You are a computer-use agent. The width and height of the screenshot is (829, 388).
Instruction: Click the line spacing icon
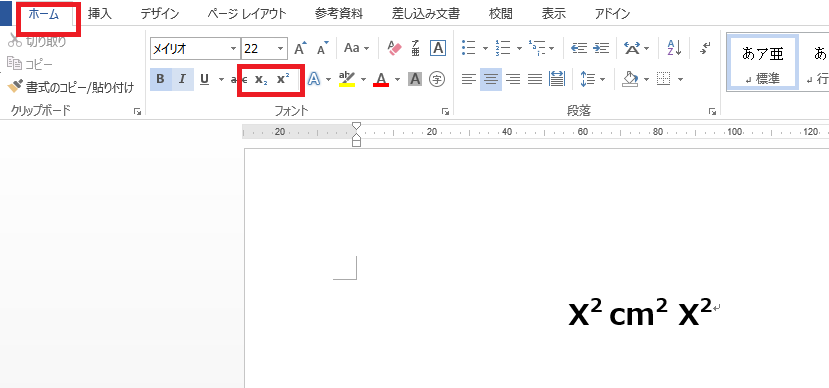point(587,79)
